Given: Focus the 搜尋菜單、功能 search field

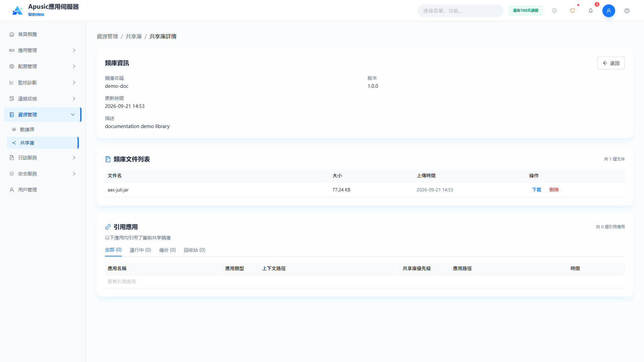Looking at the screenshot, I should [x=460, y=11].
